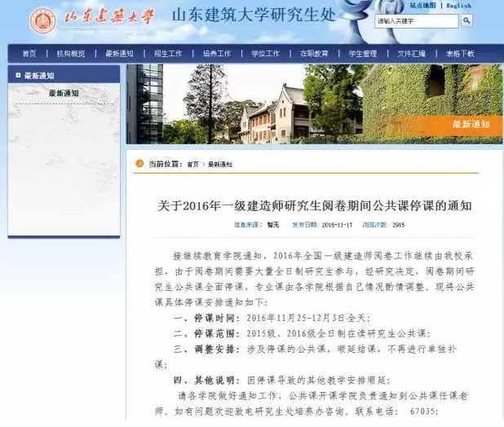The width and height of the screenshot is (504, 427).
Task: Open the 首页 navigation menu item
Action: coord(29,54)
